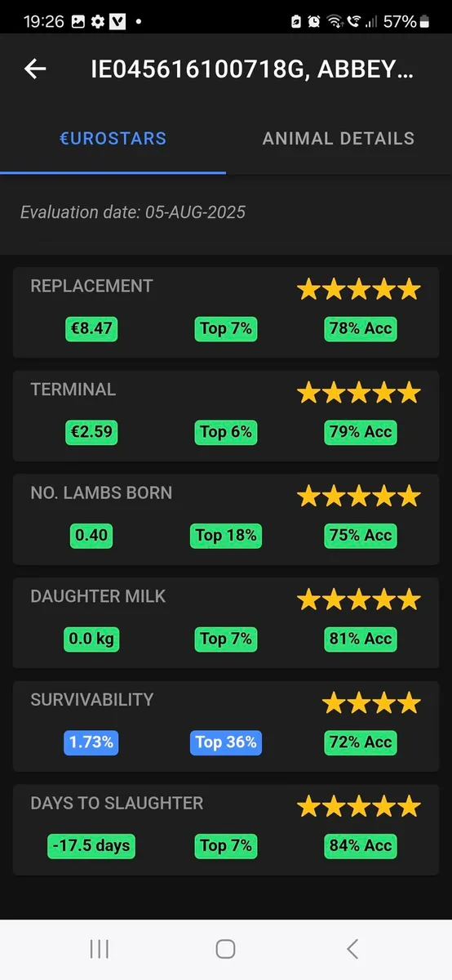The image size is (452, 980).
Task: Select the blue Top 36% survivability badge
Action: point(226,742)
